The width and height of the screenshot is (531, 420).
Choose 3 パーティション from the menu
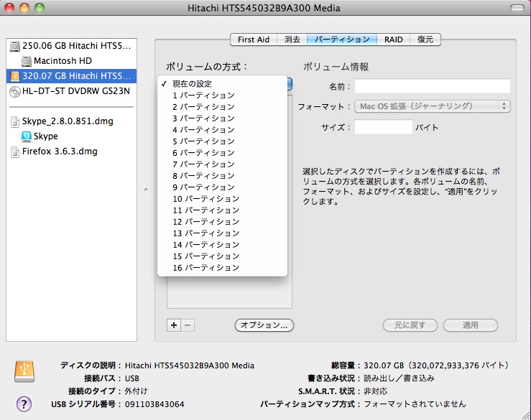tap(223, 118)
